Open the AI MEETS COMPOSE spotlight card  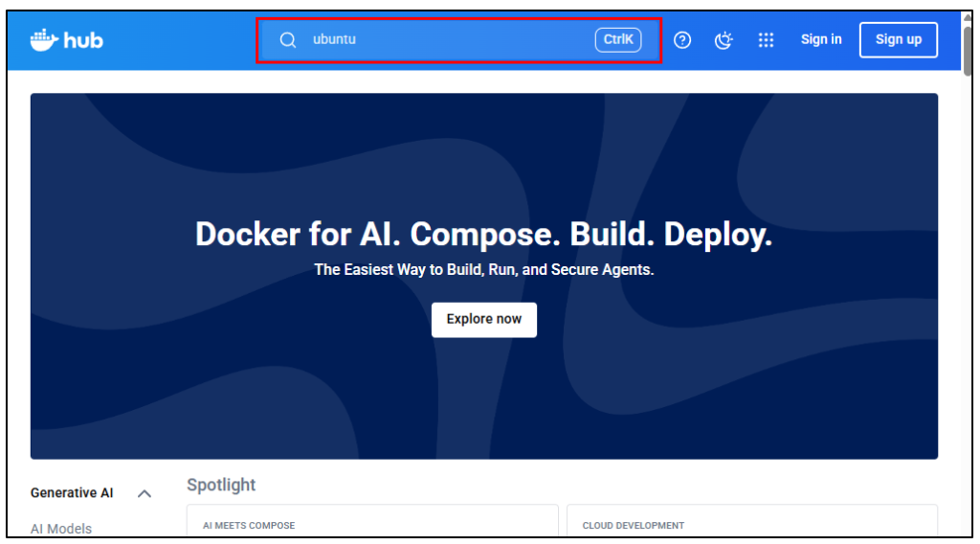(371, 524)
